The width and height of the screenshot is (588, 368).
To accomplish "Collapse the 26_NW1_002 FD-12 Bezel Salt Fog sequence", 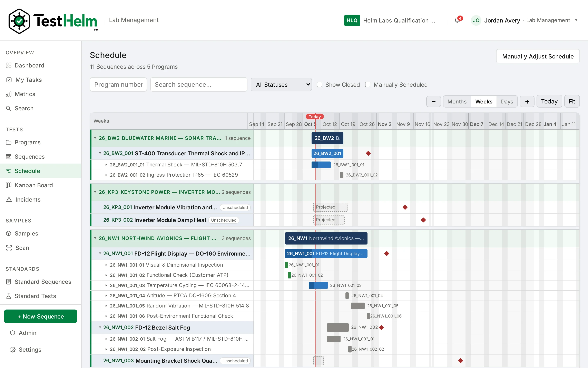I will coord(100,327).
